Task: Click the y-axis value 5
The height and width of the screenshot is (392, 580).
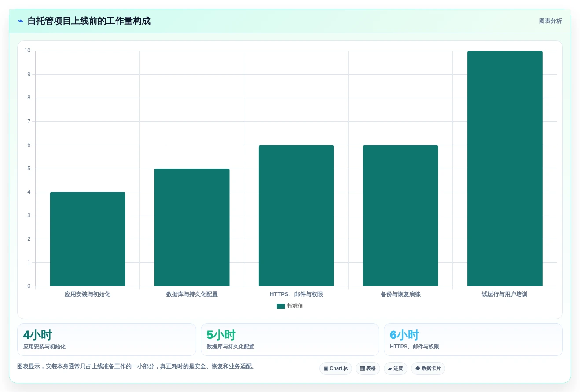Action: 29,169
